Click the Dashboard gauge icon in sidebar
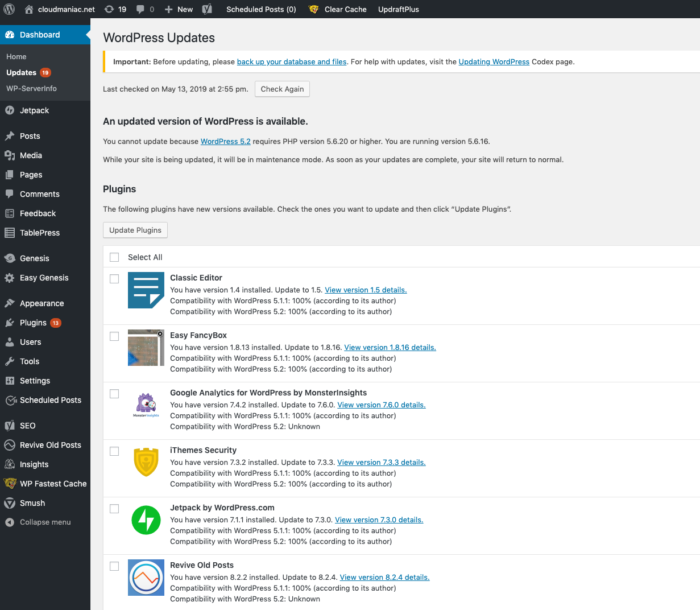The width and height of the screenshot is (700, 610). tap(10, 35)
